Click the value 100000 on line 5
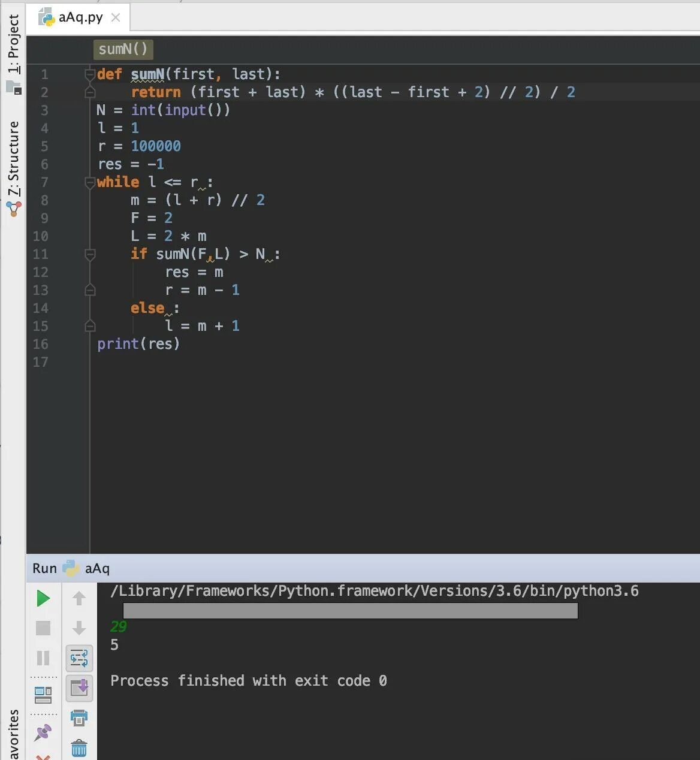The image size is (700, 760). (156, 146)
